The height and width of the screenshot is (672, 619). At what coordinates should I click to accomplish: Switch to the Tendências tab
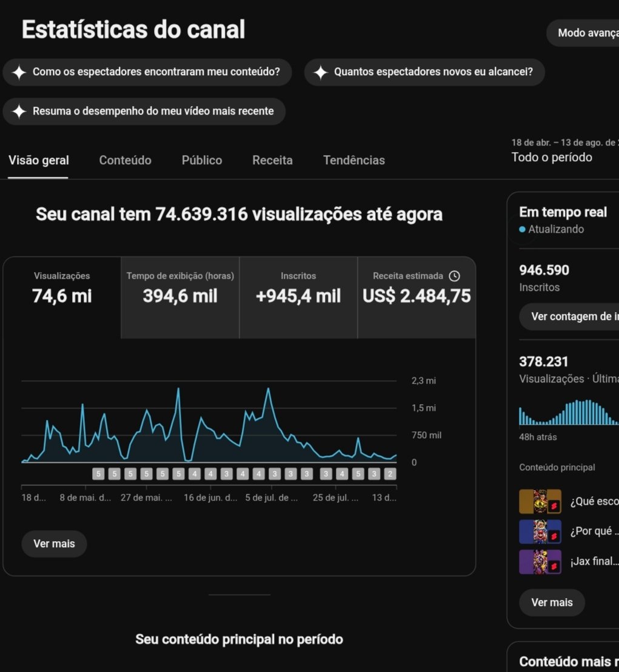coord(354,161)
